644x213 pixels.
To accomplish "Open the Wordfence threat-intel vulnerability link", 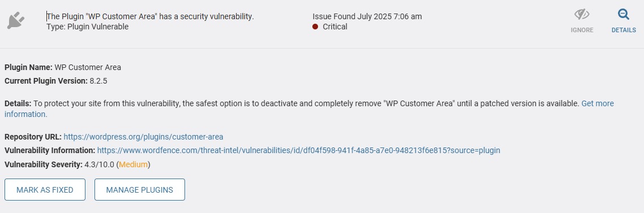I will [x=299, y=150].
